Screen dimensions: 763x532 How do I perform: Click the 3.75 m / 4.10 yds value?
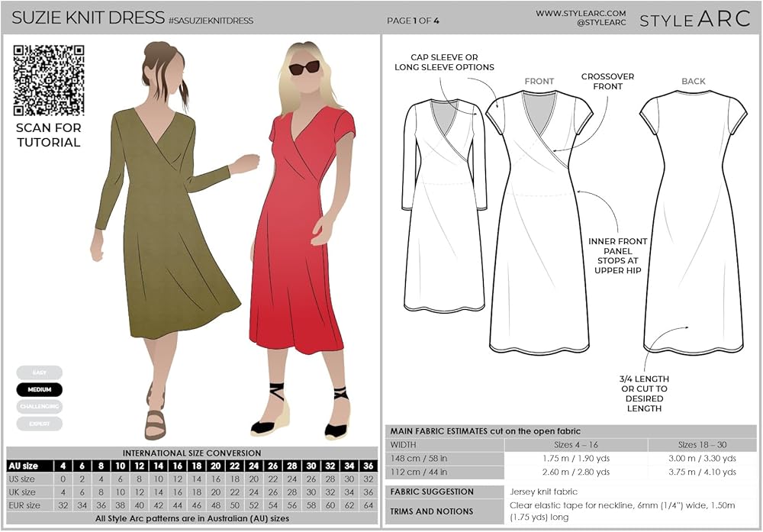(702, 472)
